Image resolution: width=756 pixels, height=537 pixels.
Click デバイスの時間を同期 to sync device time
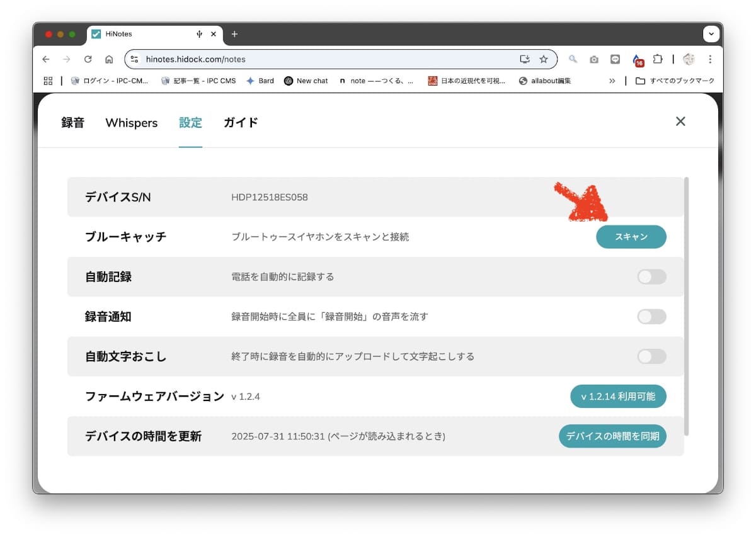(x=612, y=436)
